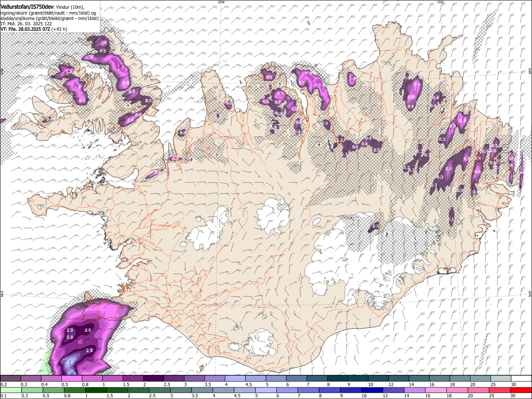Click the 0.1 label starting the rain scale
The width and height of the screenshot is (532, 399).
(x=3, y=396)
